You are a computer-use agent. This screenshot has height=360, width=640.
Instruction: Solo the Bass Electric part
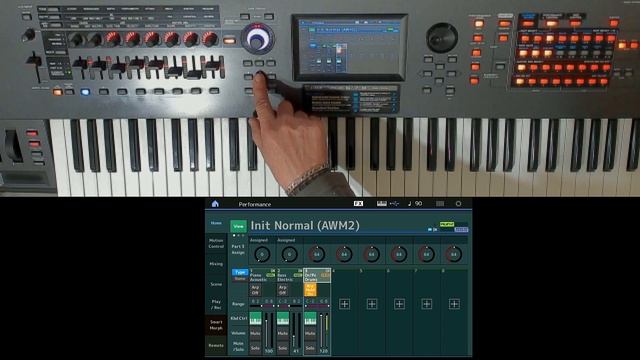click(x=282, y=348)
